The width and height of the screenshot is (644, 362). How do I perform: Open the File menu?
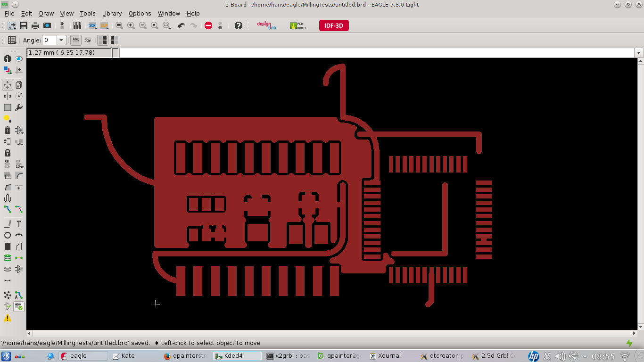9,14
